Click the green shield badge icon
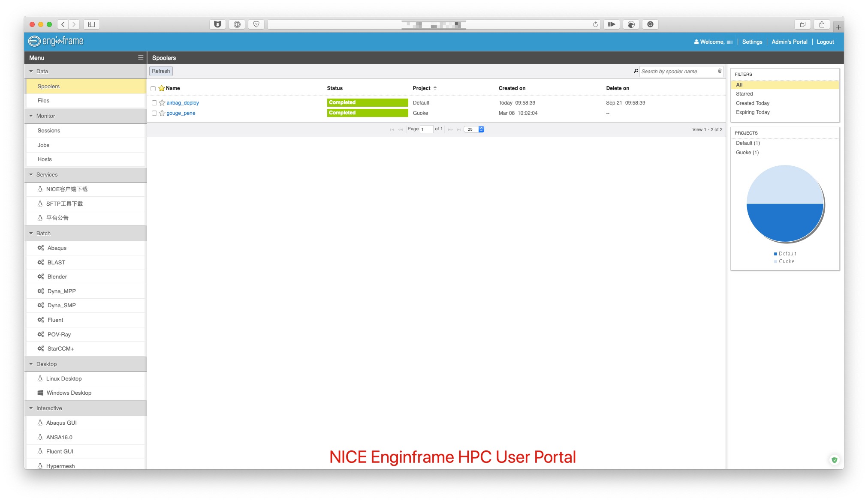This screenshot has width=868, height=501. click(834, 460)
